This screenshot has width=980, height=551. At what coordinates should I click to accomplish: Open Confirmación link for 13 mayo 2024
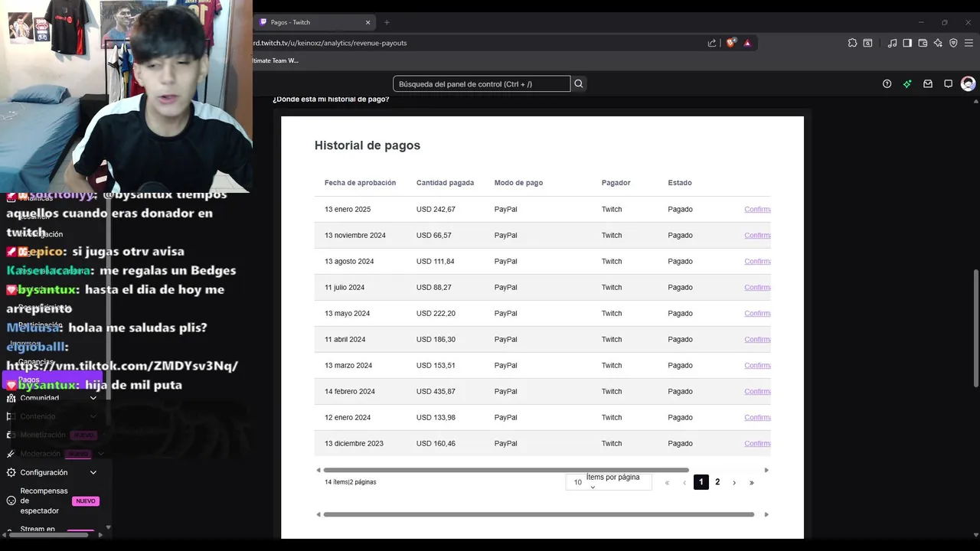click(x=757, y=313)
